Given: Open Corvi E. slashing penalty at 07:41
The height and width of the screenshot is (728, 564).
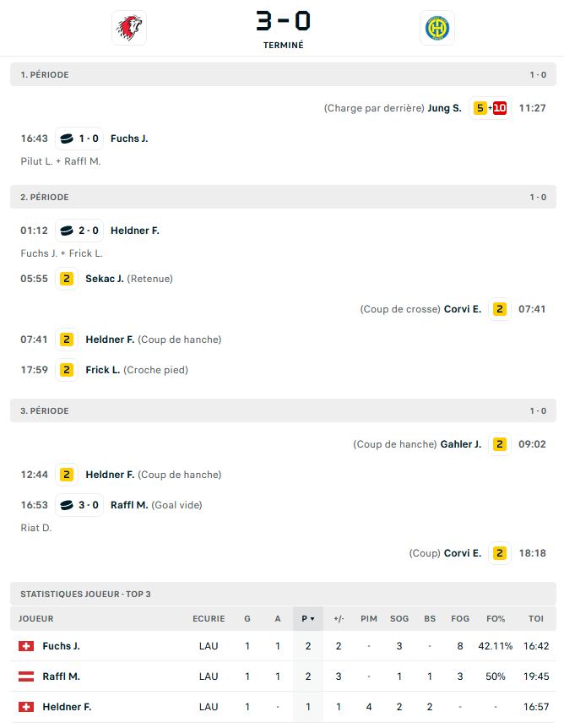Looking at the screenshot, I should pyautogui.click(x=463, y=309).
